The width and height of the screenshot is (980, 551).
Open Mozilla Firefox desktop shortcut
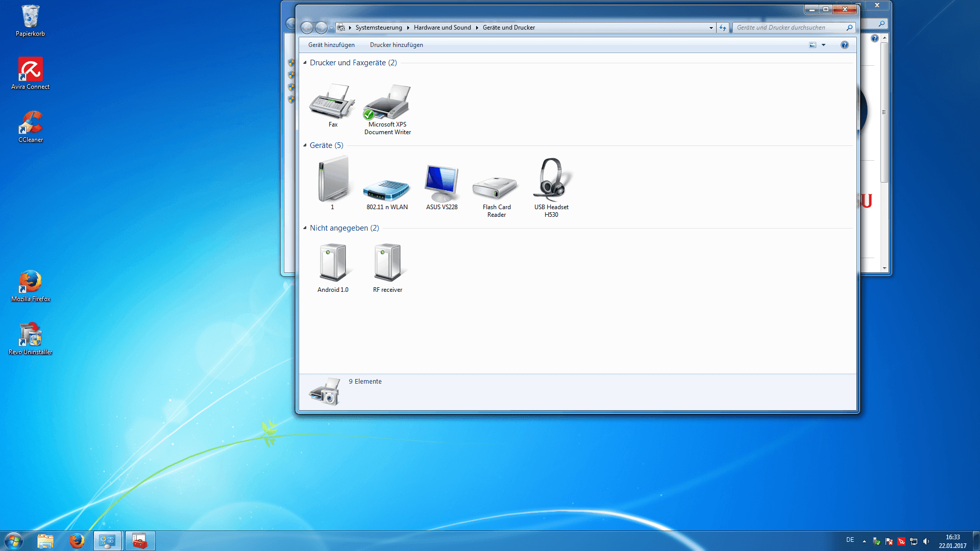click(30, 286)
